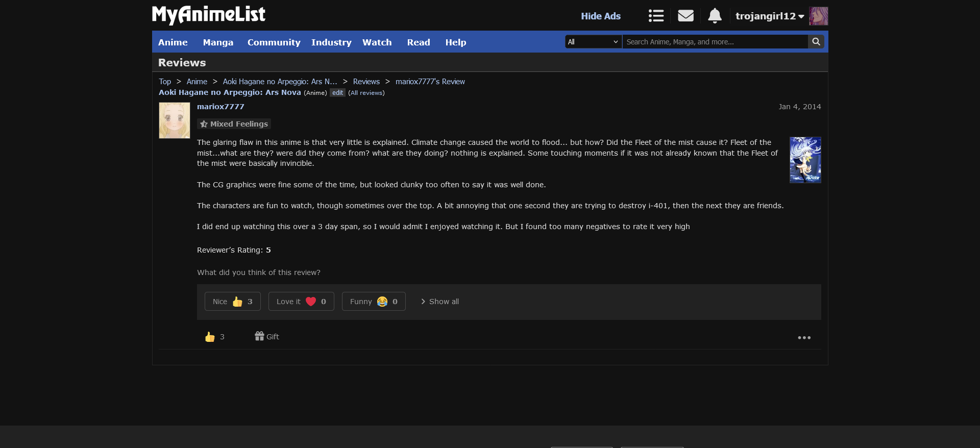This screenshot has height=448, width=980.
Task: Open the Watch menu
Action: coord(377,42)
